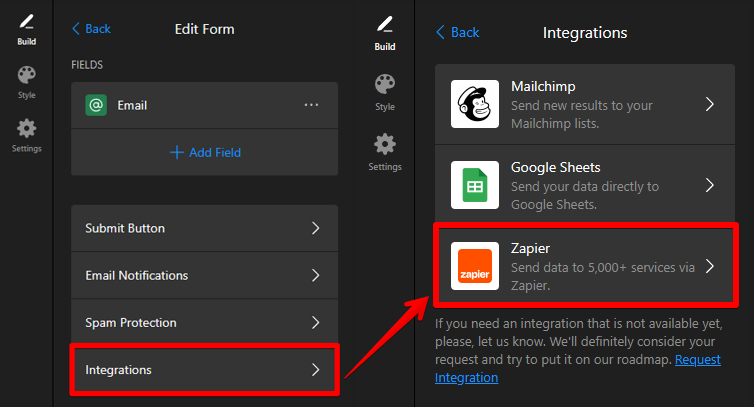Screen dimensions: 754x407
Task: Open Mailchimp integration via its chevron
Action: tap(710, 104)
